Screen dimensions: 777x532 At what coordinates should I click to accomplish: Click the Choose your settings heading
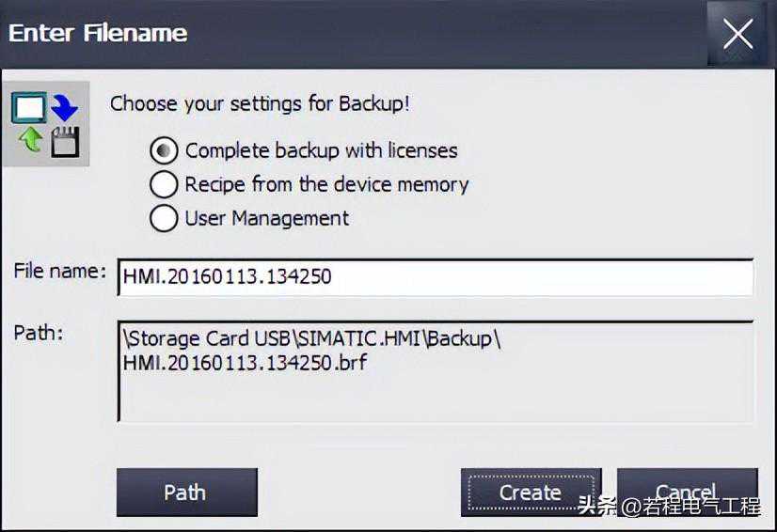(260, 103)
